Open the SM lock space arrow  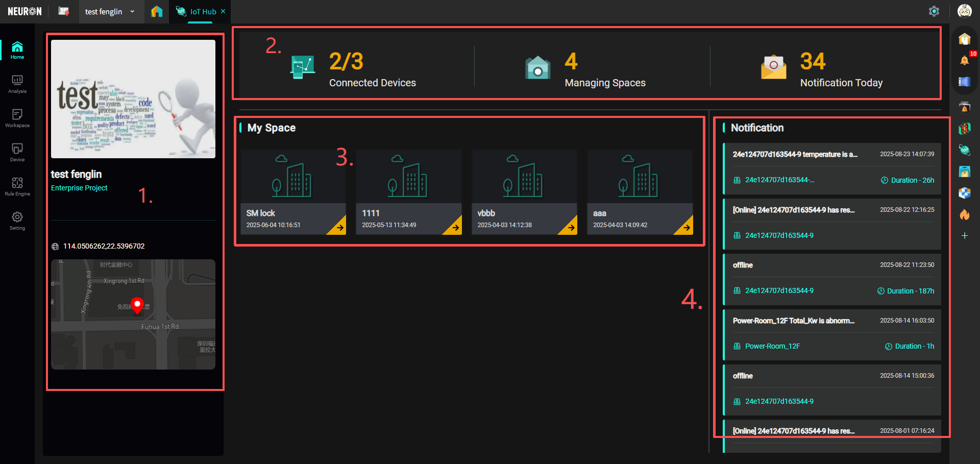(339, 227)
